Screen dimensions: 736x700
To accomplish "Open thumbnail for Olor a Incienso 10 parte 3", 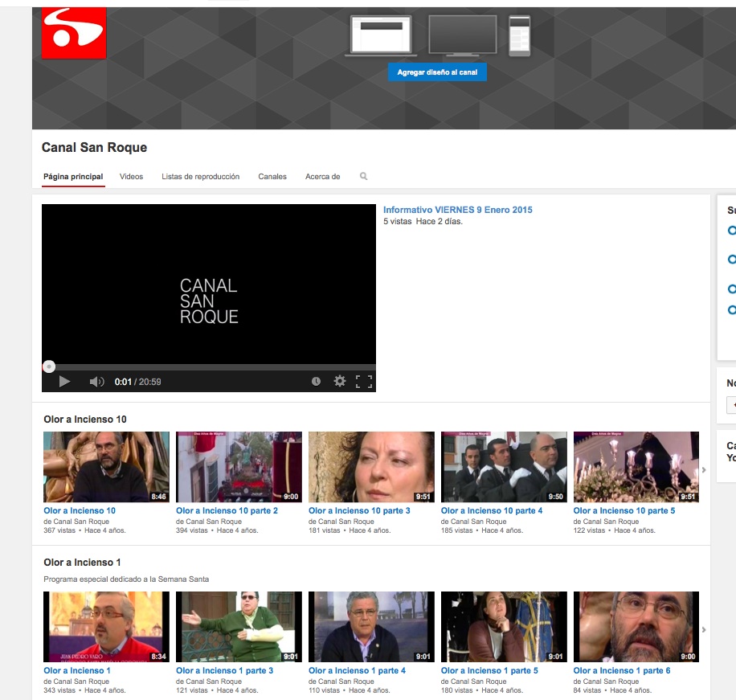I will pos(371,467).
